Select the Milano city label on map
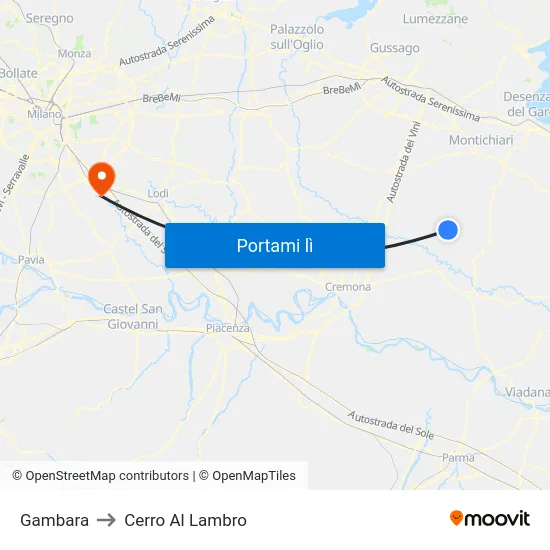The width and height of the screenshot is (550, 550). [45, 114]
